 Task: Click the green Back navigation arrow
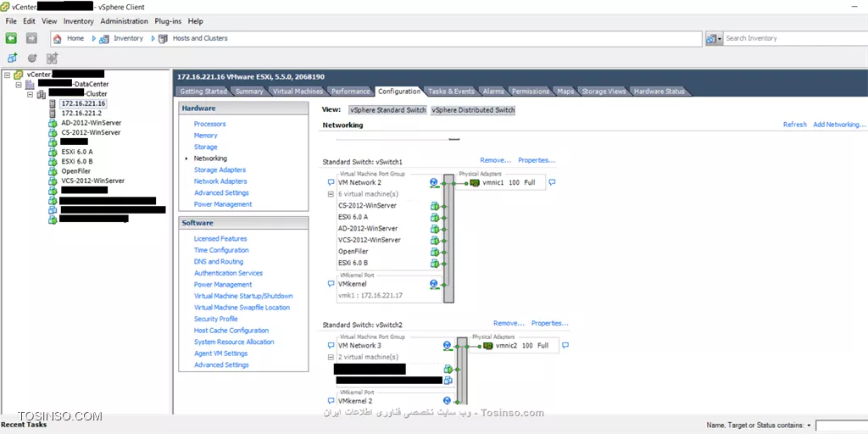click(x=11, y=38)
